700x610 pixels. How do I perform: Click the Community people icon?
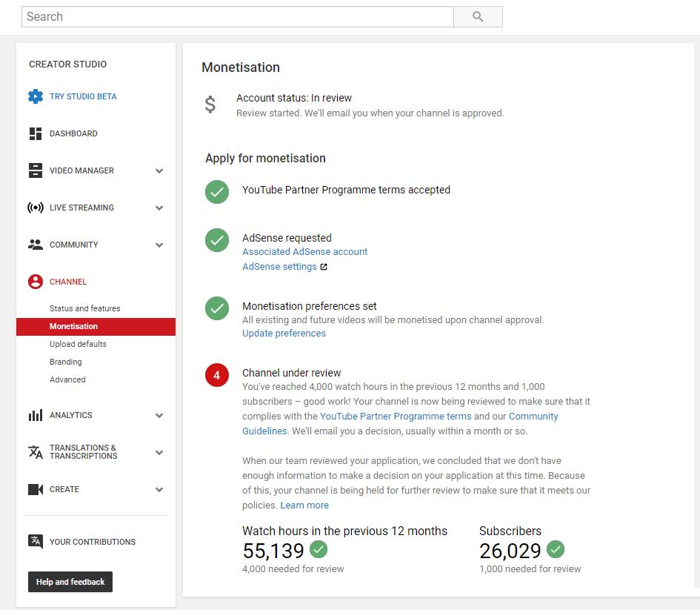tap(36, 245)
